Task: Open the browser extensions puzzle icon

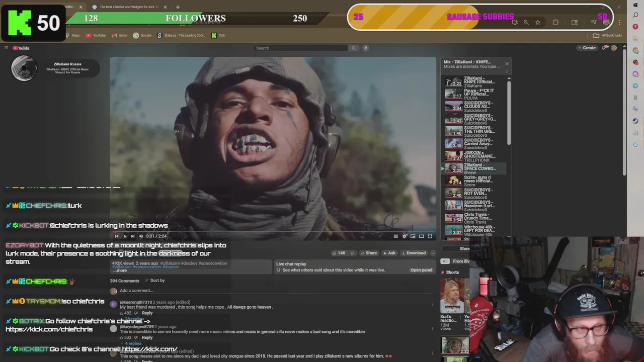Action: click(555, 23)
